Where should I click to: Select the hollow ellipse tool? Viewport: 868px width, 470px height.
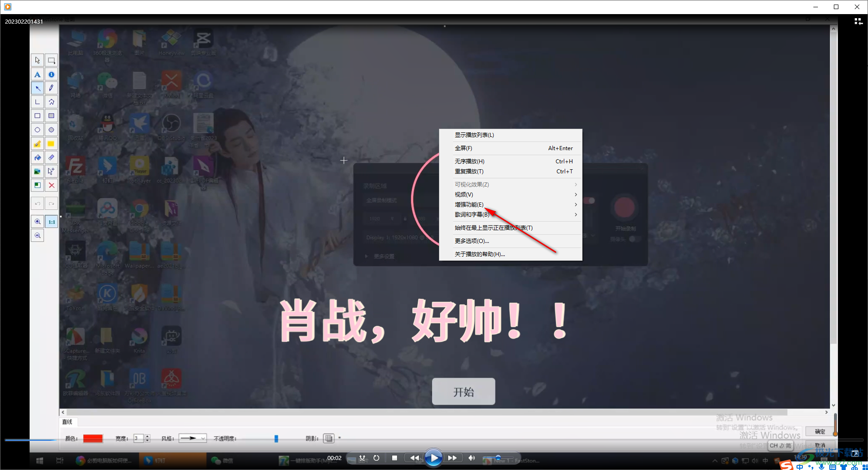(x=37, y=130)
